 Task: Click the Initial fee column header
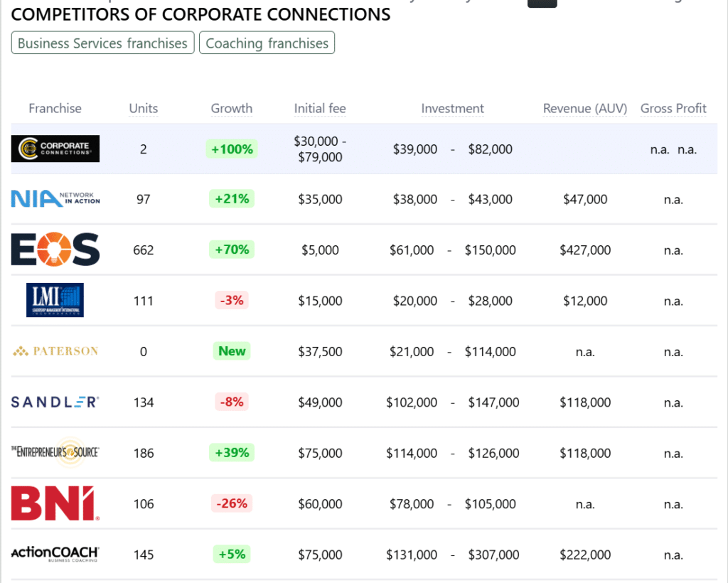tap(320, 108)
